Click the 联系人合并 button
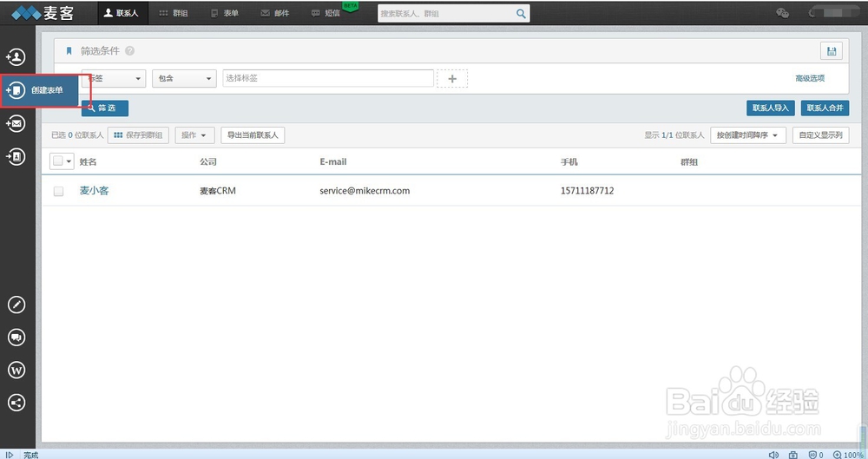 click(x=825, y=108)
